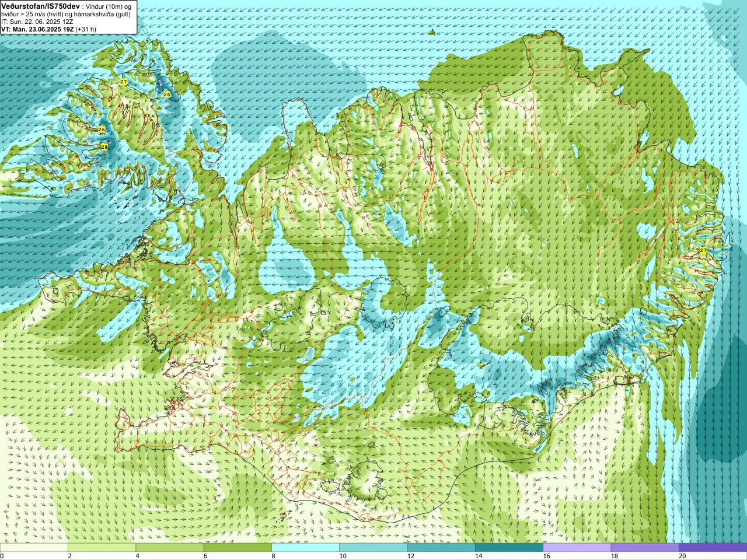Pick the 8–10 m/s light cyan legend color
Screen dimensions: 747x560
pos(305,548)
